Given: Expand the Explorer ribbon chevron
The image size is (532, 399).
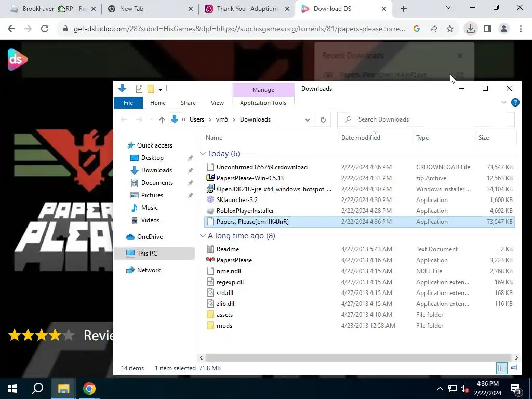Looking at the screenshot, I should (504, 102).
